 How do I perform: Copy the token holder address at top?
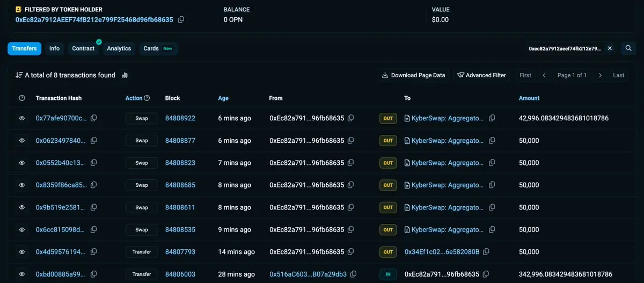(x=181, y=20)
